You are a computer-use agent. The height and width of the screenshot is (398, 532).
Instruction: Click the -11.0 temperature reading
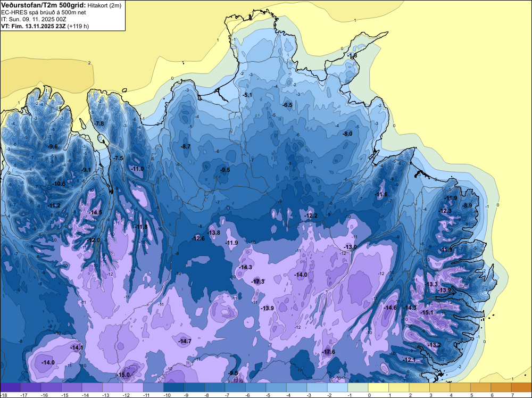137,169
